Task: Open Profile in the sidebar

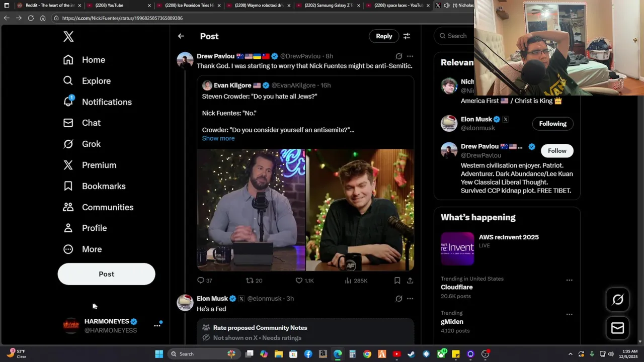Action: pos(85,228)
